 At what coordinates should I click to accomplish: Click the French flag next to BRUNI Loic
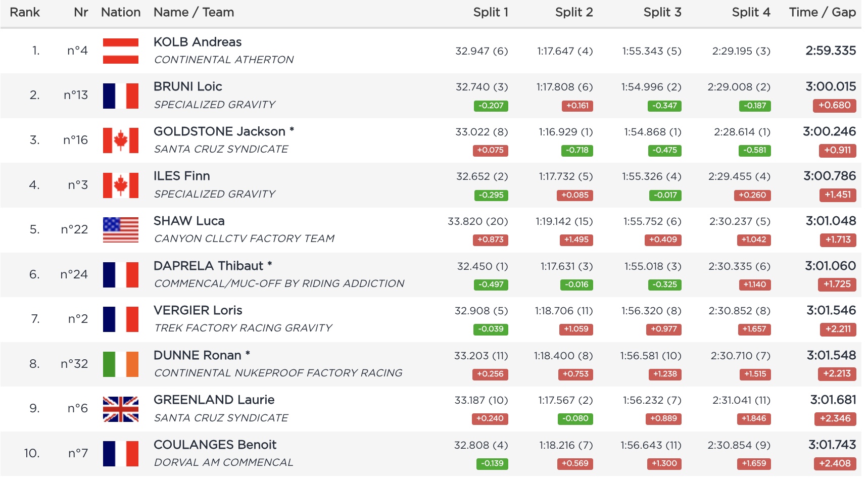pyautogui.click(x=120, y=96)
